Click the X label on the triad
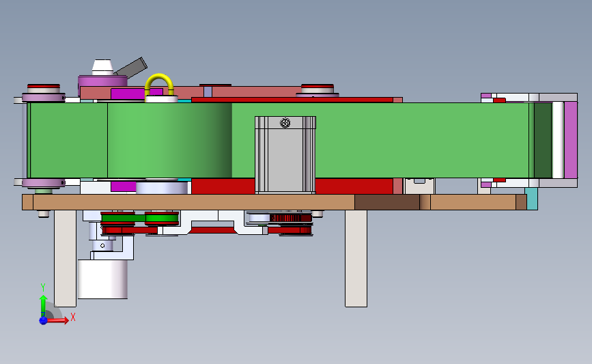Screen dimensions: 592x364 (x=73, y=317)
